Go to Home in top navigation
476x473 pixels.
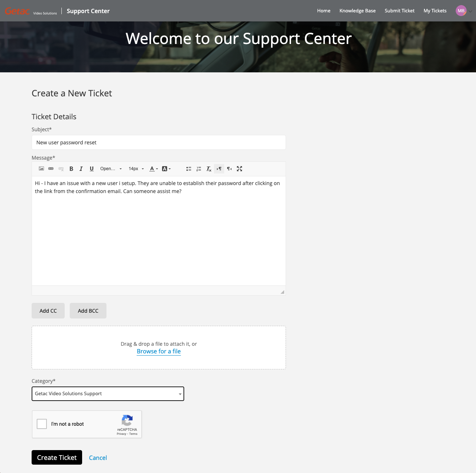(324, 11)
